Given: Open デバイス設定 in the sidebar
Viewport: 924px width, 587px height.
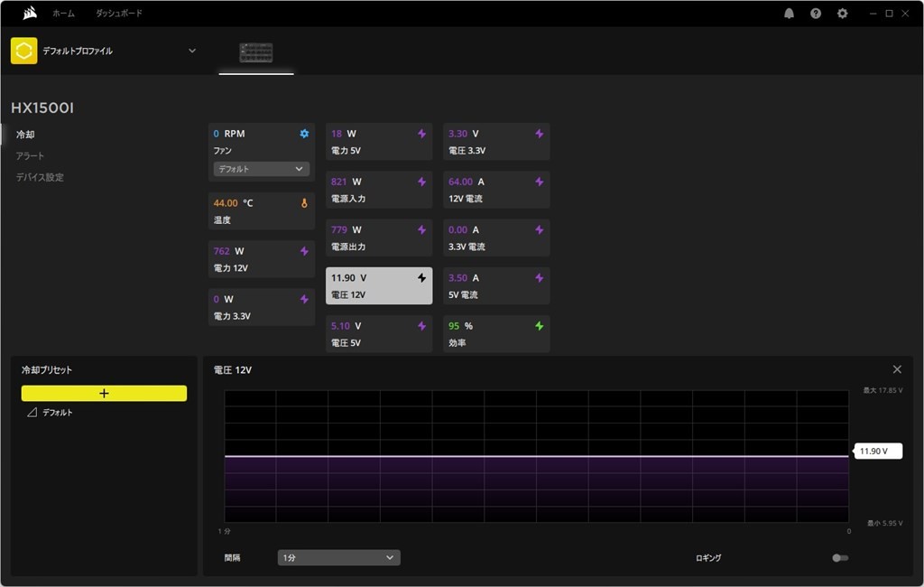Looking at the screenshot, I should click(x=40, y=178).
